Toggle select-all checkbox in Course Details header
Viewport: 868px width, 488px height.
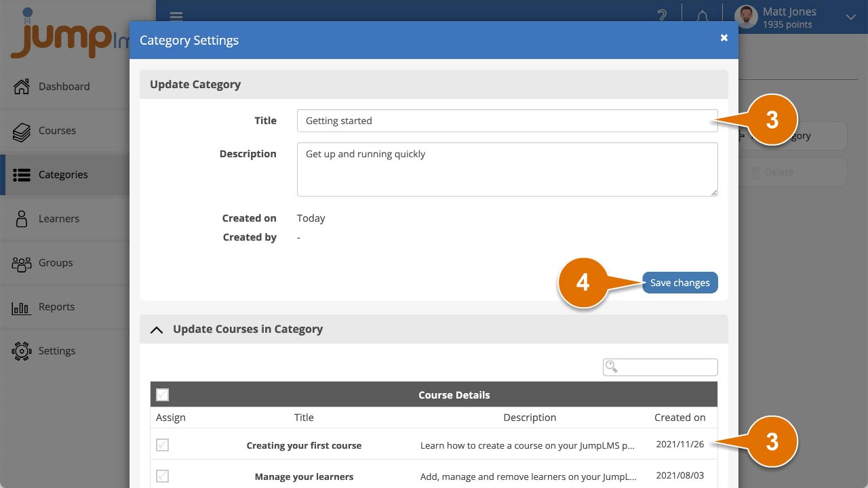[x=163, y=394]
